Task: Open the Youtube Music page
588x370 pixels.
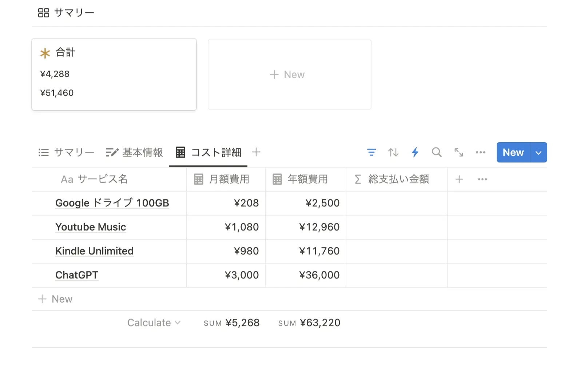Action: 91,227
